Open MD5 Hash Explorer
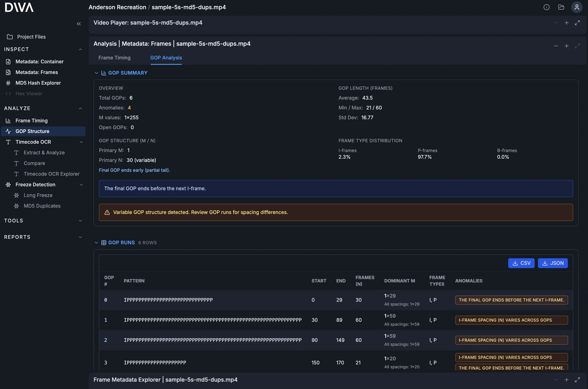The width and height of the screenshot is (588, 389). (38, 83)
